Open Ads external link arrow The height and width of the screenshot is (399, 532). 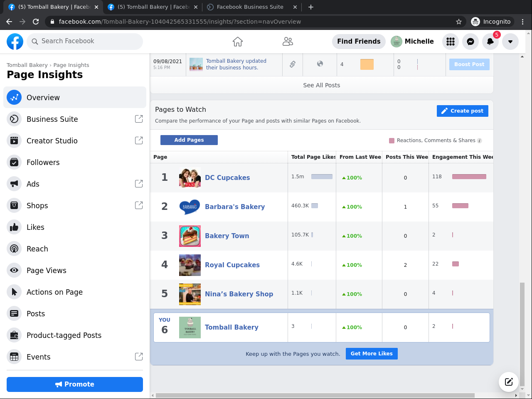[x=139, y=184]
